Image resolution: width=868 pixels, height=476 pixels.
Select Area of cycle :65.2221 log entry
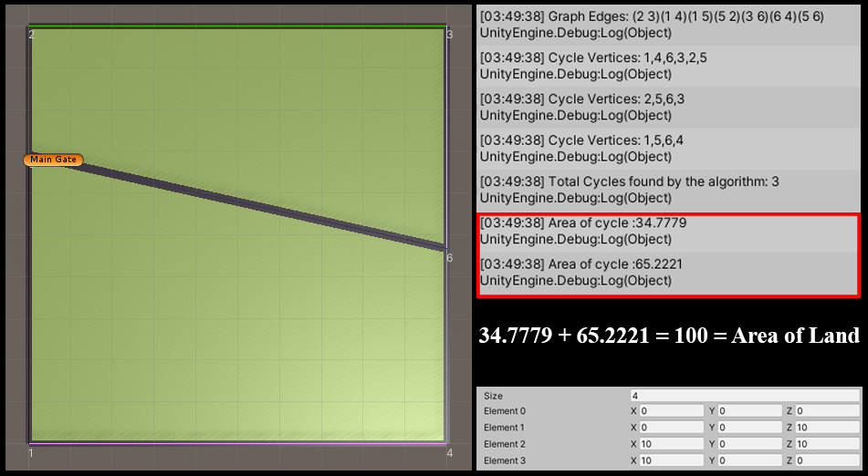[x=667, y=273]
